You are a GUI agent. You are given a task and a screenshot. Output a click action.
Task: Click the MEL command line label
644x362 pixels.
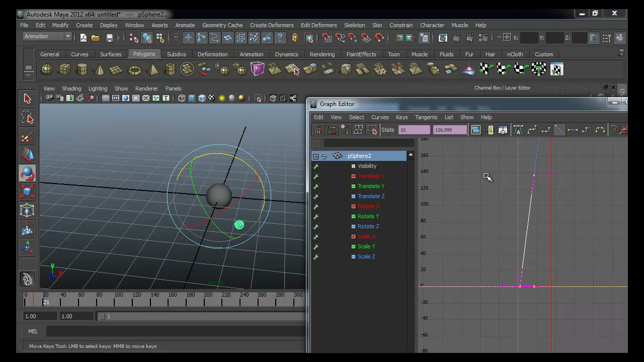coord(33,331)
